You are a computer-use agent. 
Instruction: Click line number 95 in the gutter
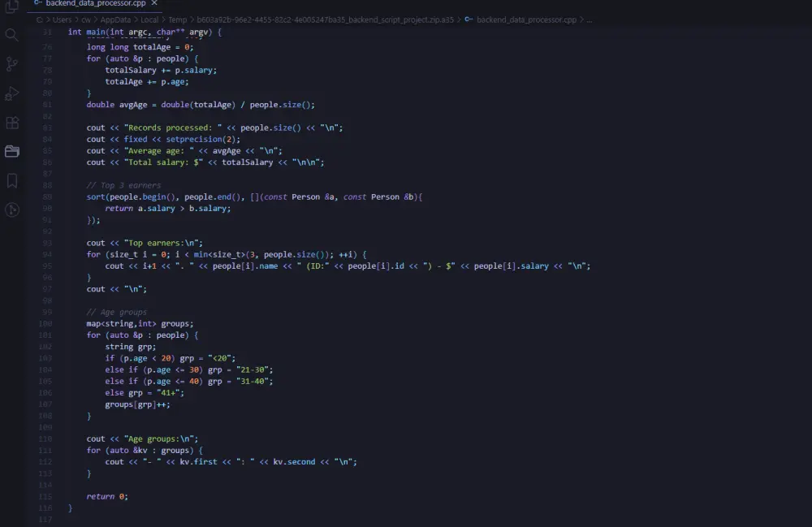coord(47,266)
